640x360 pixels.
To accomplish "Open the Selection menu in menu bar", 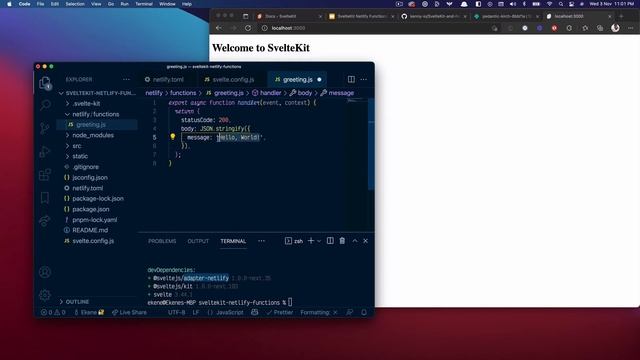I will pyautogui.click(x=75, y=4).
